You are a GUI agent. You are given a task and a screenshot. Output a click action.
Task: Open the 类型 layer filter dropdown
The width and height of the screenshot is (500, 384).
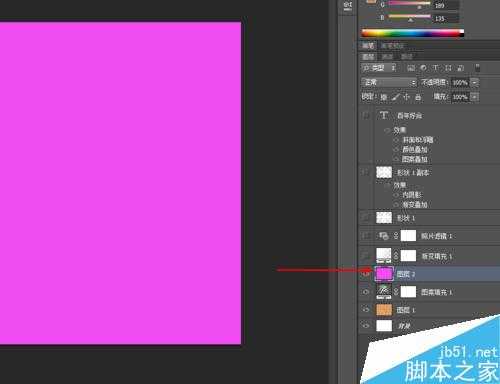tap(379, 68)
